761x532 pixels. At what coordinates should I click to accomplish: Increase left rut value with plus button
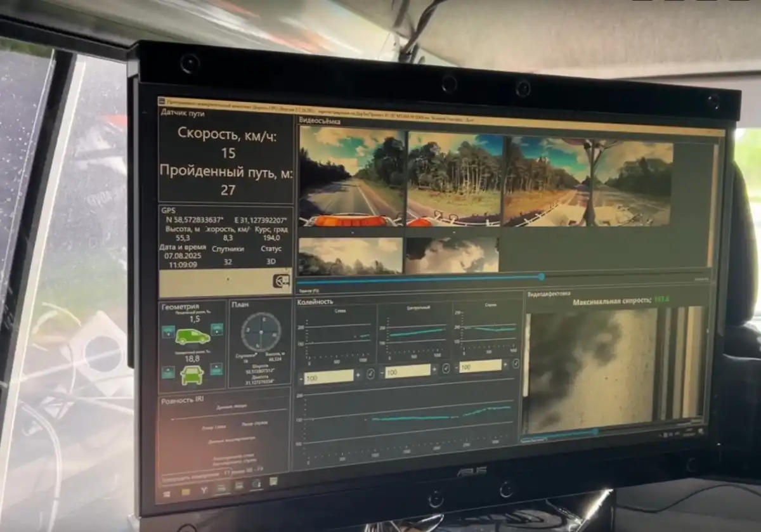point(359,375)
